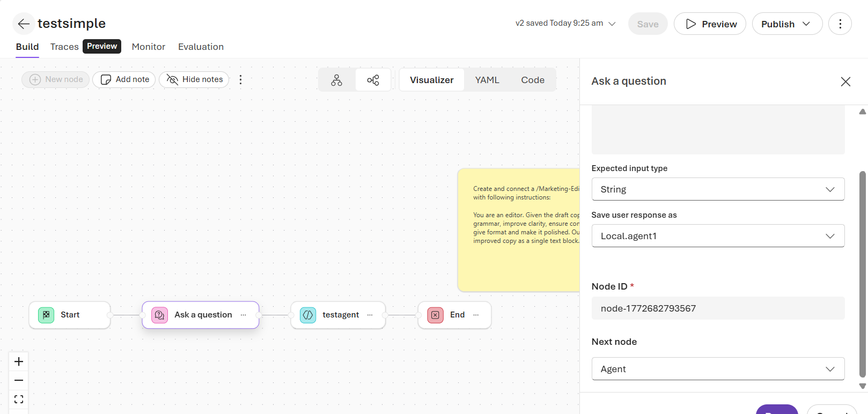868x414 pixels.
Task: Expand the Publish dropdown arrow
Action: point(806,24)
